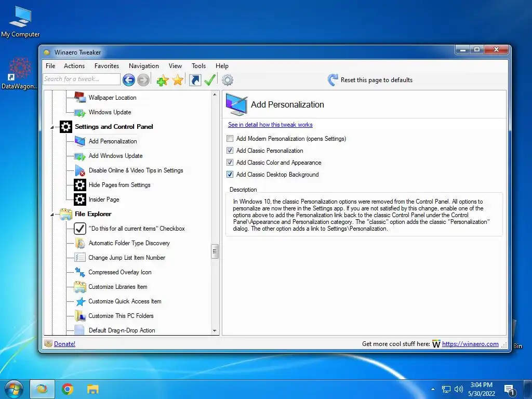Open the View menu

175,66
